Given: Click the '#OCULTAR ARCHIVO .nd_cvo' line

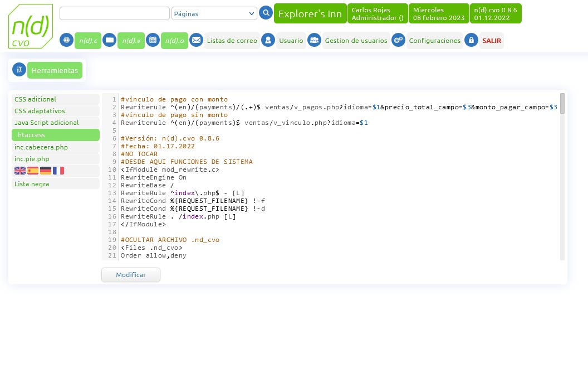Looking at the screenshot, I should tap(170, 240).
